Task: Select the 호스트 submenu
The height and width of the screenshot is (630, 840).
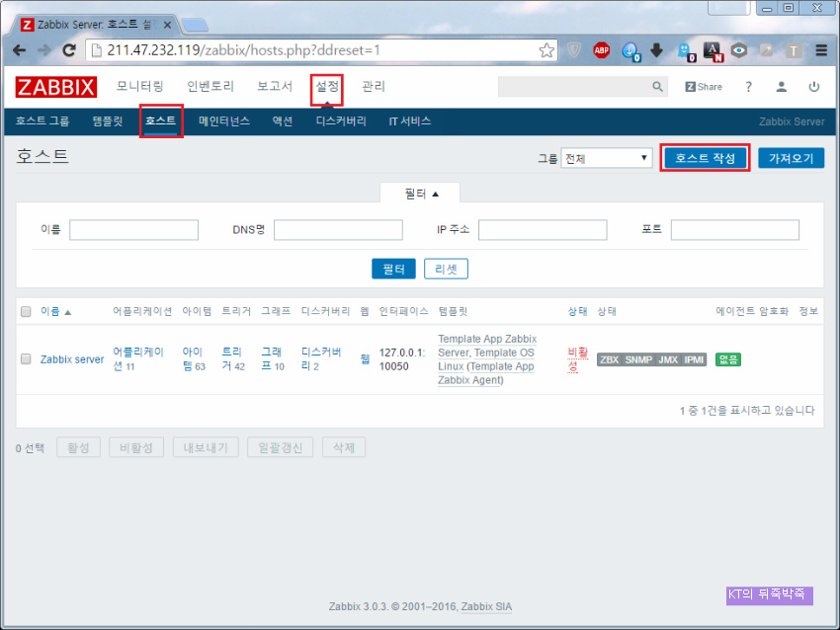Action: tap(160, 121)
